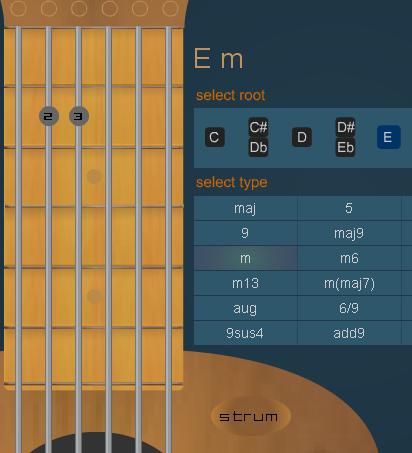The width and height of the screenshot is (412, 453).
Task: Choose the m chord type
Action: point(245,258)
